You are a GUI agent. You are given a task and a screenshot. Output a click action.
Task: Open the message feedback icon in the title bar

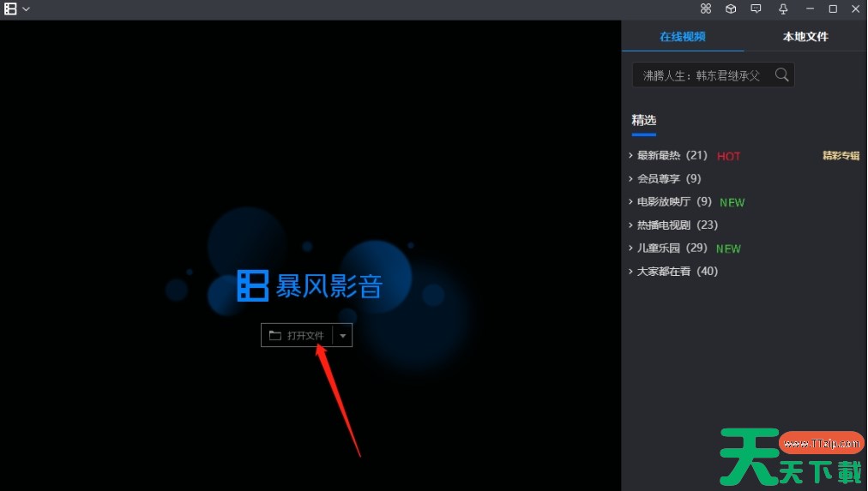(x=756, y=9)
